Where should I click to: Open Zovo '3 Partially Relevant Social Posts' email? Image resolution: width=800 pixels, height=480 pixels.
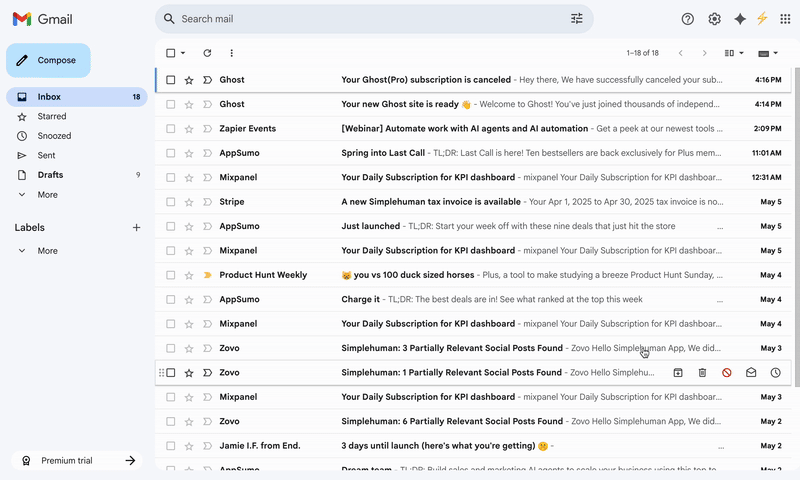(x=473, y=348)
